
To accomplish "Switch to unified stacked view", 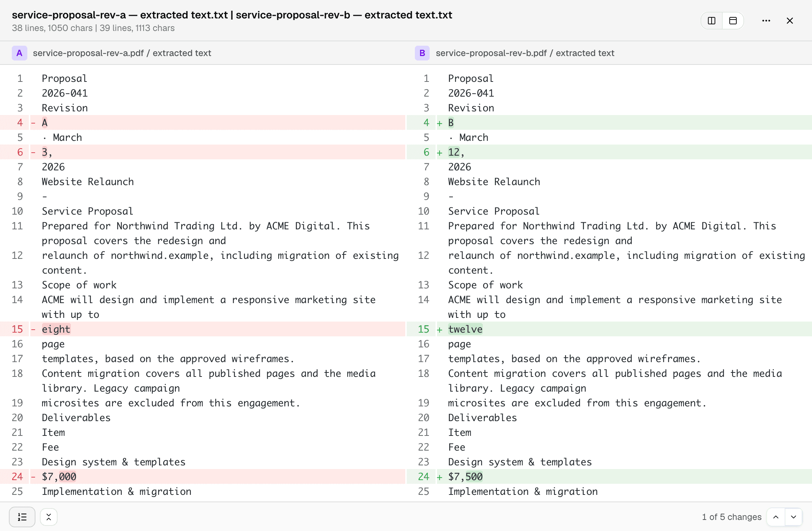I will (x=733, y=21).
